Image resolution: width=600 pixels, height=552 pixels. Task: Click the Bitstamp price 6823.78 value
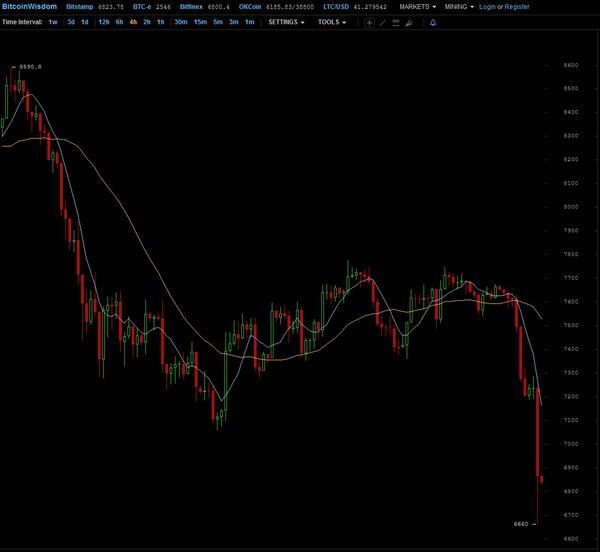(111, 7)
